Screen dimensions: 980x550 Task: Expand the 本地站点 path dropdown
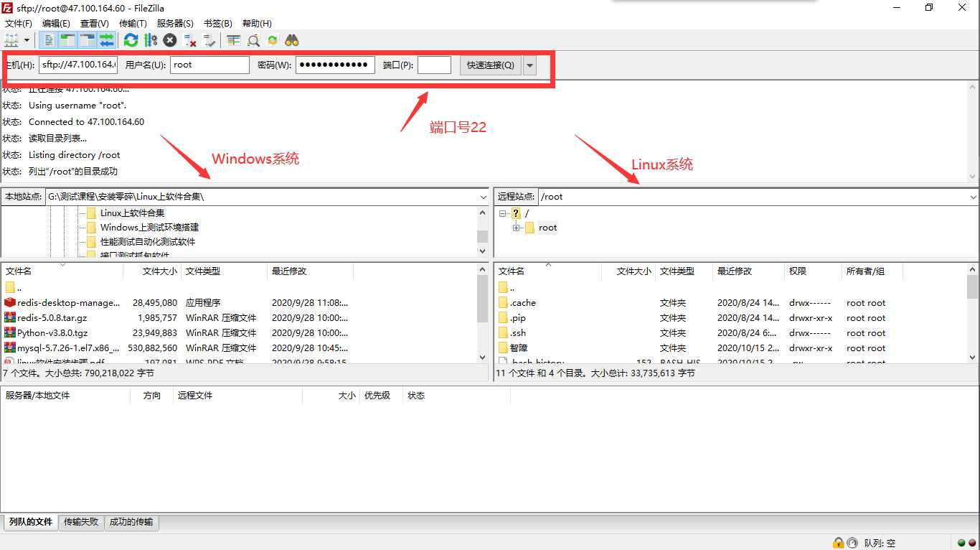tap(483, 197)
